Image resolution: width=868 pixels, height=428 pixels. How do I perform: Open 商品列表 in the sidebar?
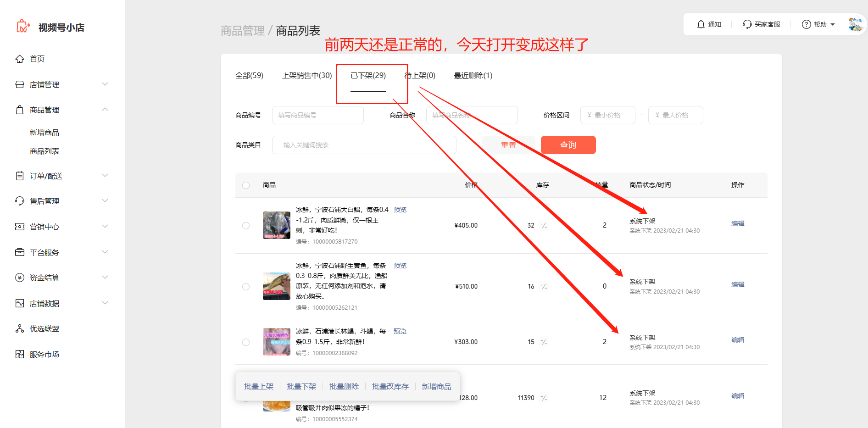pos(45,151)
